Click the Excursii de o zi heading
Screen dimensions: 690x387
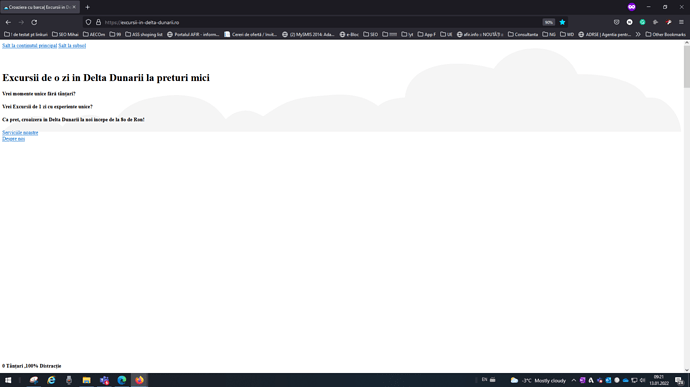click(106, 77)
